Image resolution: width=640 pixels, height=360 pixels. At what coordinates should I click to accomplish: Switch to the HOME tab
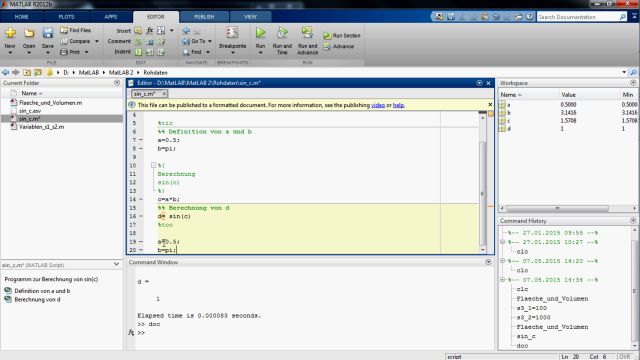click(x=22, y=17)
